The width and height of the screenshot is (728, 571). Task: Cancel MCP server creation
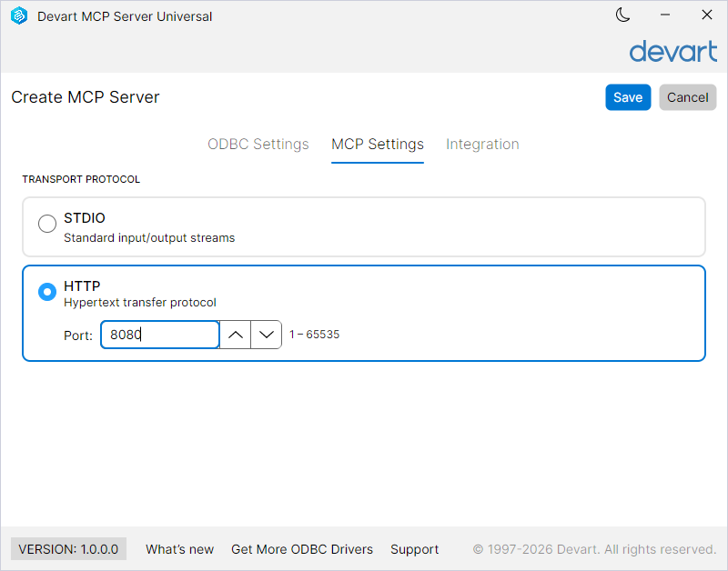[688, 97]
